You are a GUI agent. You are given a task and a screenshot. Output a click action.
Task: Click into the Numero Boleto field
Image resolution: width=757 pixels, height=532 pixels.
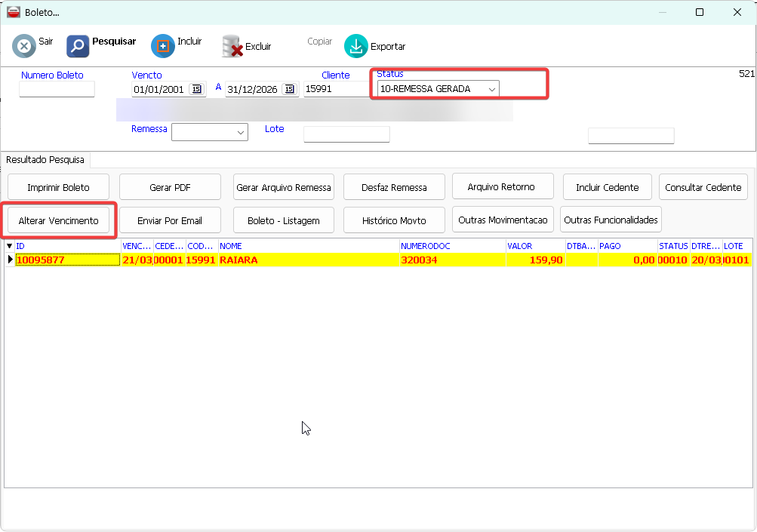[57, 89]
